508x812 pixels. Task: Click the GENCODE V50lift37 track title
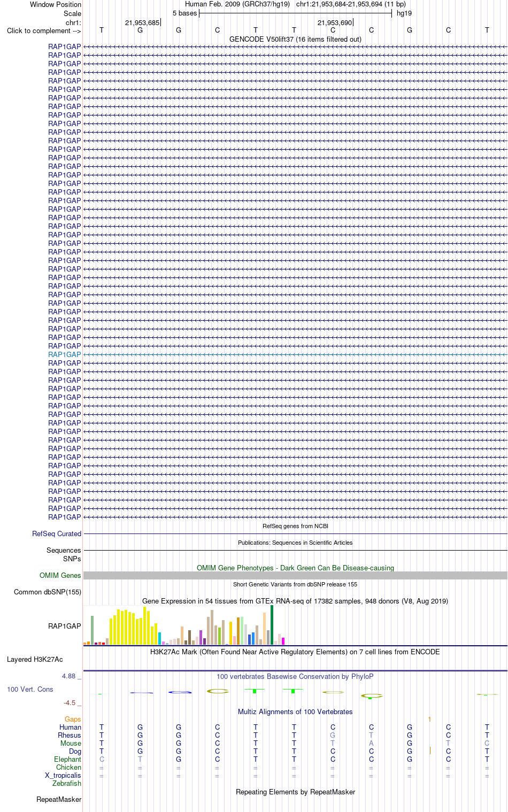[x=295, y=39]
